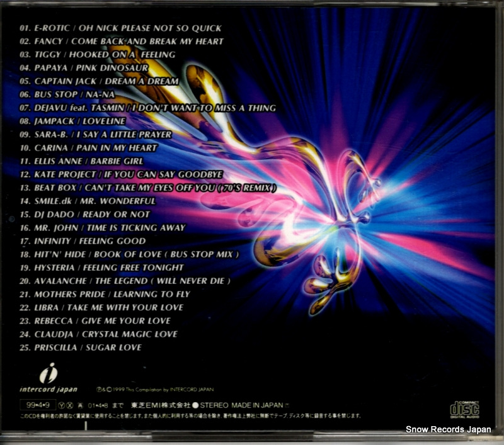Select track 25 PRISCILLA / SUGAR LOVE
The width and height of the screenshot is (504, 445).
[x=81, y=347]
